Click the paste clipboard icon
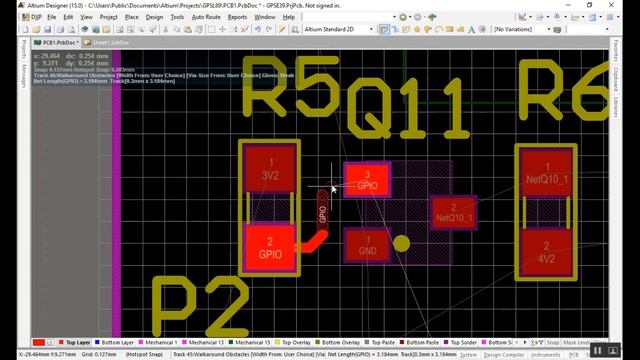Screen dimensions: 640x360 coord(188,29)
